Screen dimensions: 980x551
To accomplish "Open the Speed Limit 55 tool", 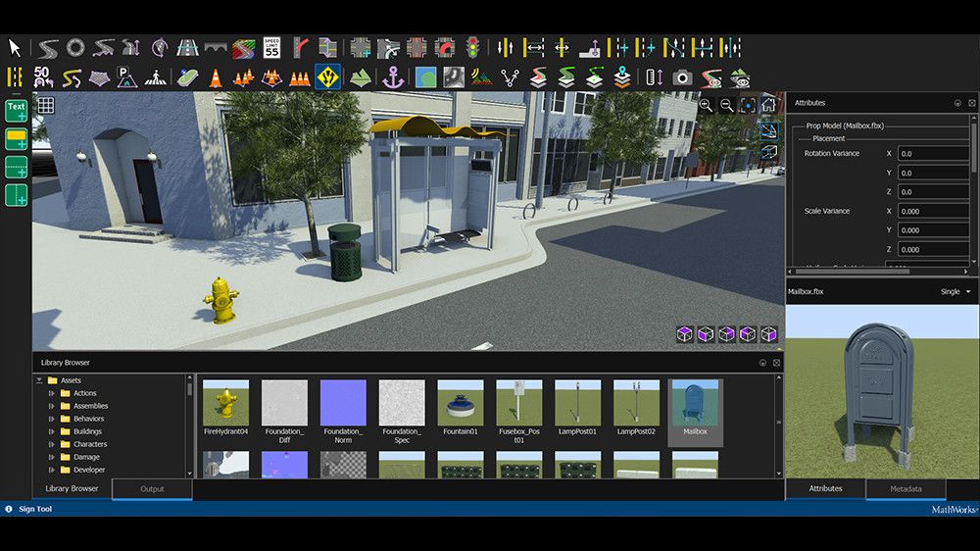I will pos(271,47).
